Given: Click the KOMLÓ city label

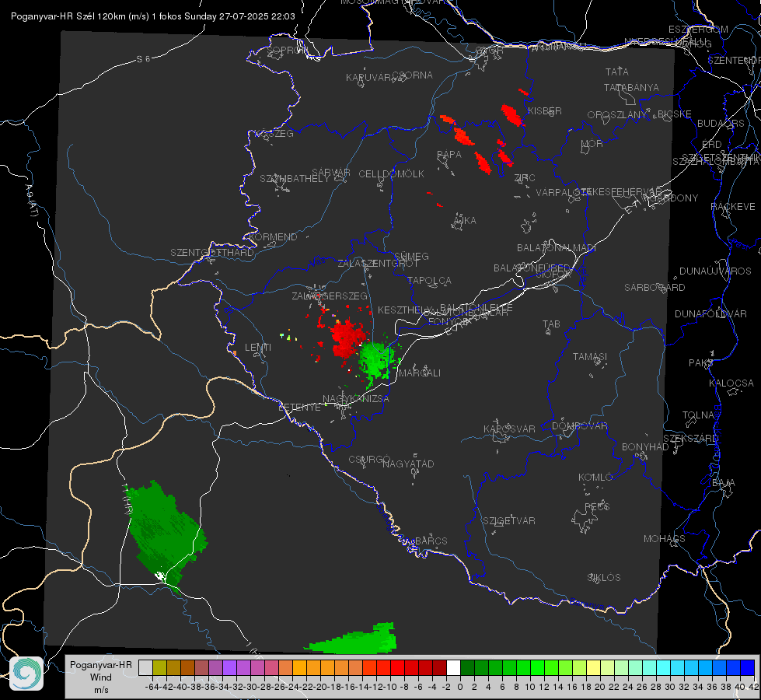Looking at the screenshot, I should tap(595, 478).
